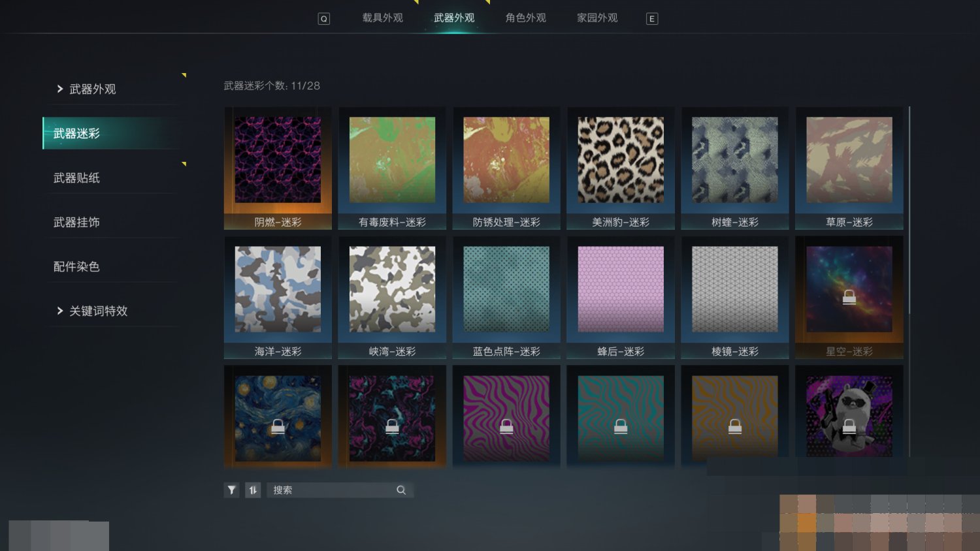Select the 草原-迷彩 camo

[x=849, y=168]
